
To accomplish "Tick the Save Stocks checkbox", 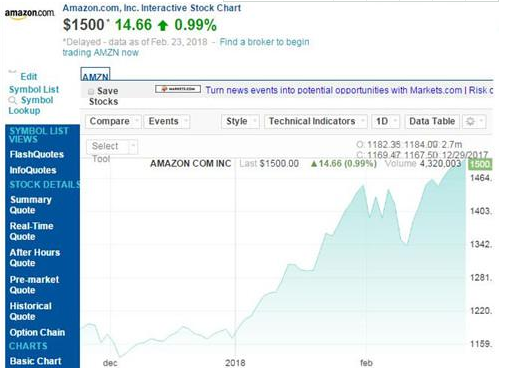I will 91,91.
